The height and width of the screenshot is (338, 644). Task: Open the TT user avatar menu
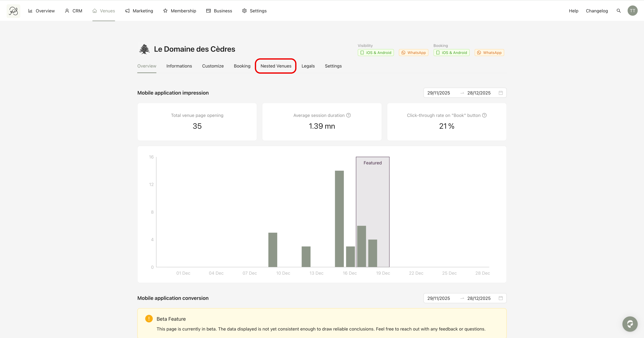coord(632,11)
